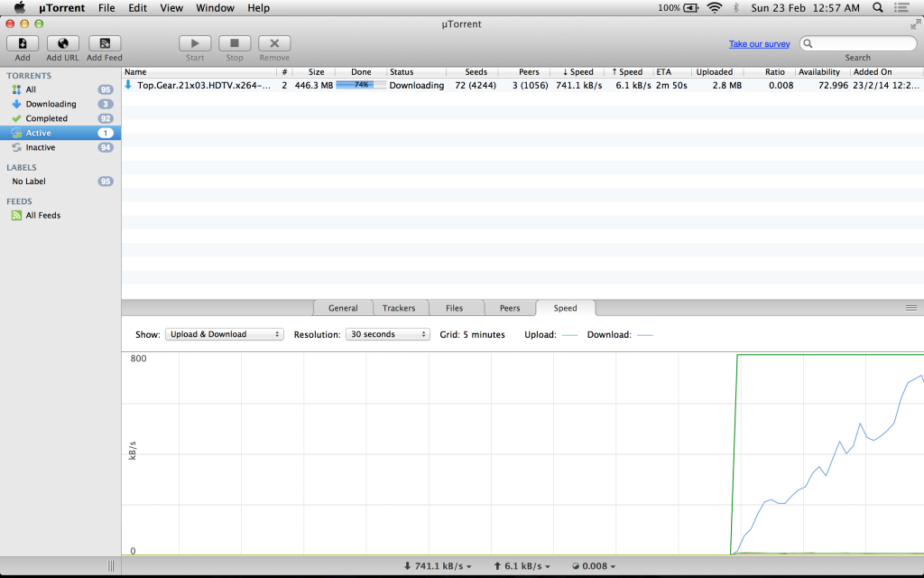924x578 pixels.
Task: Show Downloading torrents in the sidebar
Action: 60,104
